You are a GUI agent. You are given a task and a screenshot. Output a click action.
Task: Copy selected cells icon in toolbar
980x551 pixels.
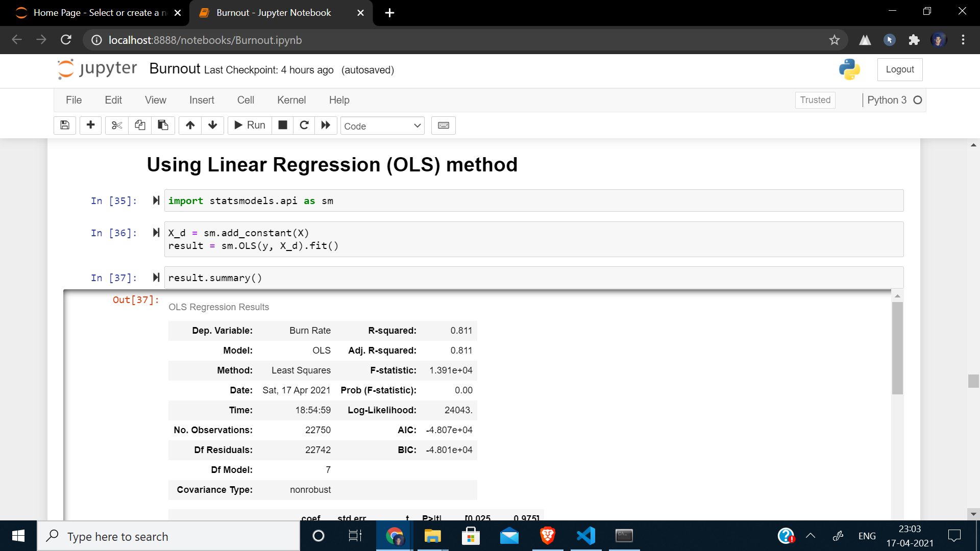(140, 126)
